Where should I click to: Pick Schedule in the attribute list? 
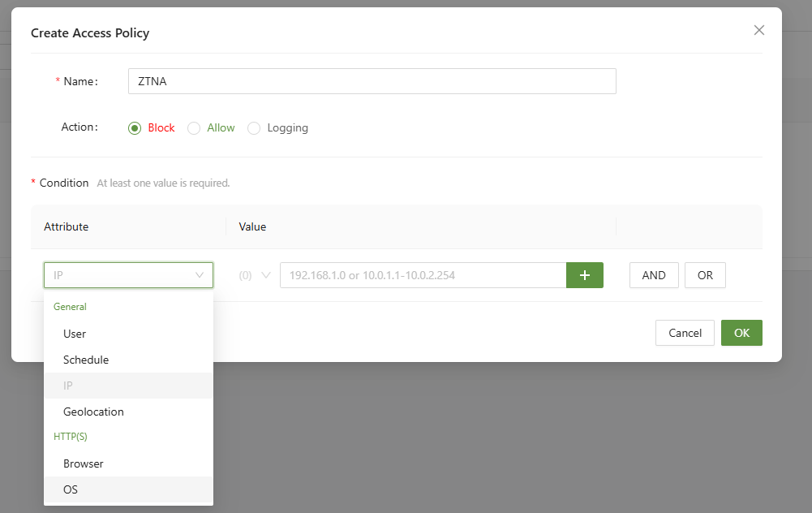(86, 360)
